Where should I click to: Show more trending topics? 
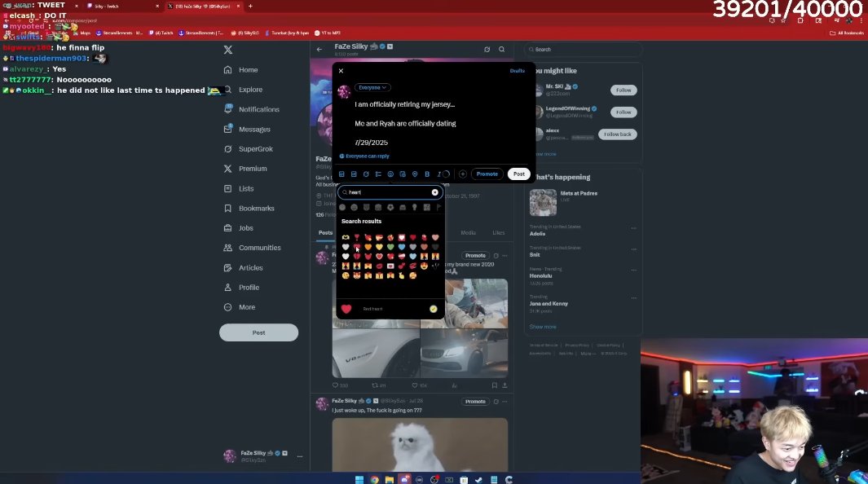click(x=543, y=327)
